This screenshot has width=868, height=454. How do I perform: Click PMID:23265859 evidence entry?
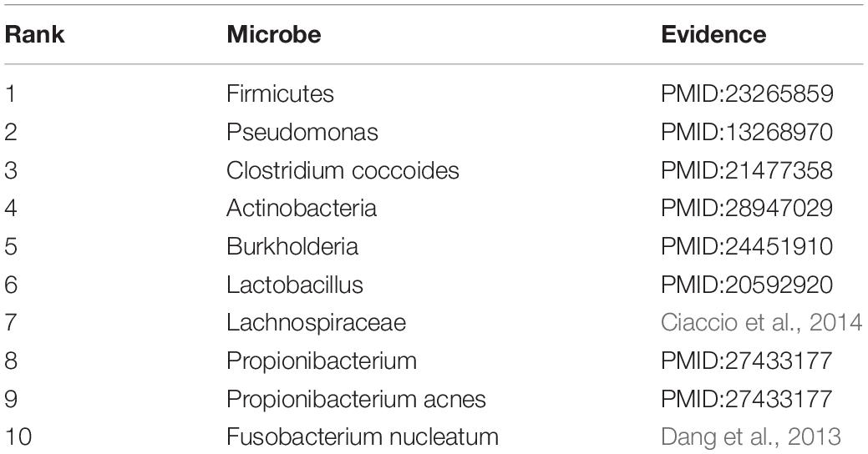(747, 93)
